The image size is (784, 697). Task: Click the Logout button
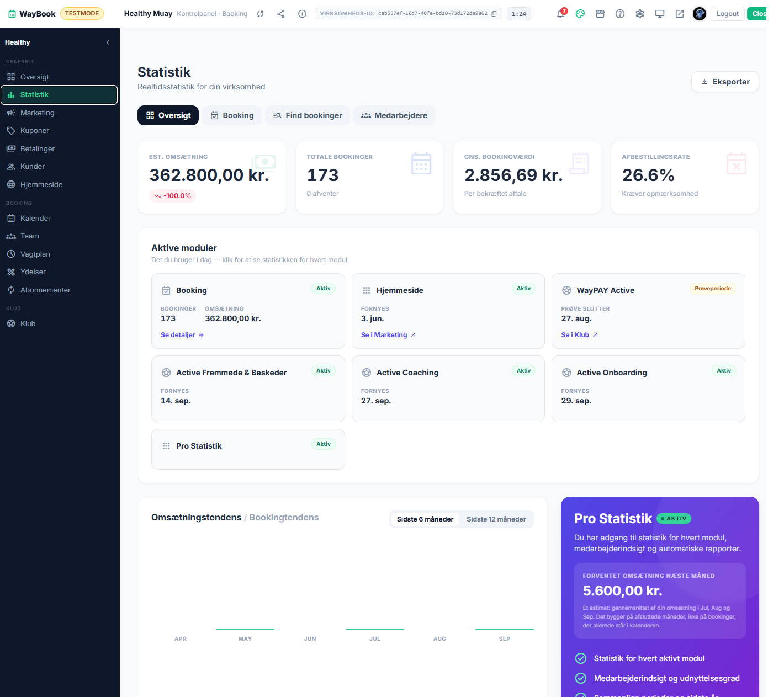pos(727,14)
